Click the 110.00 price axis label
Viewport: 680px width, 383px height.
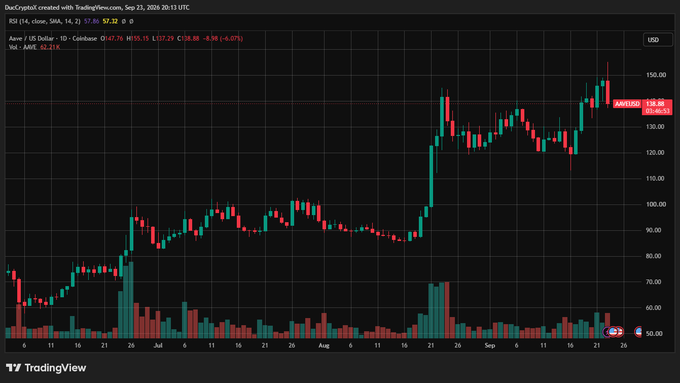(655, 178)
